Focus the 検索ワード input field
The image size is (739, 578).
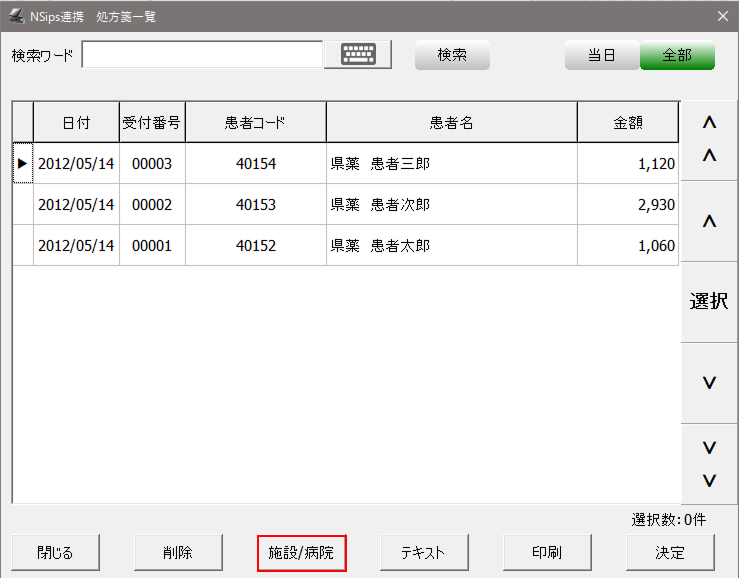tap(202, 55)
